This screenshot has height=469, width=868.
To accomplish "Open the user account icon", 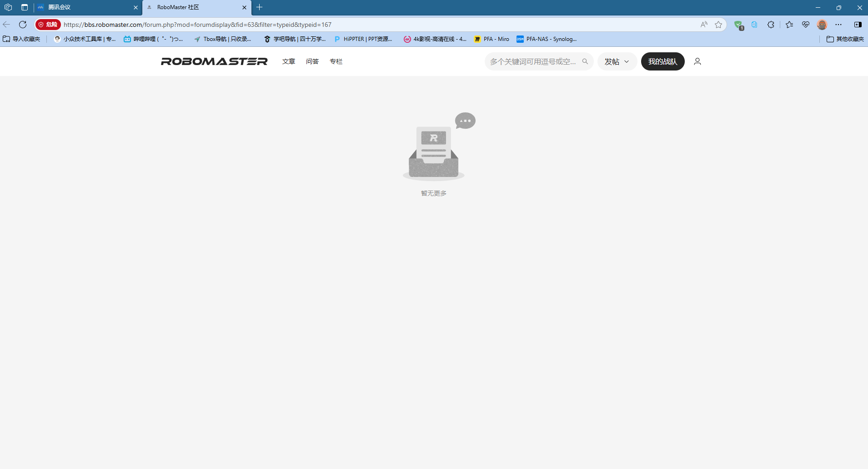I will click(697, 61).
